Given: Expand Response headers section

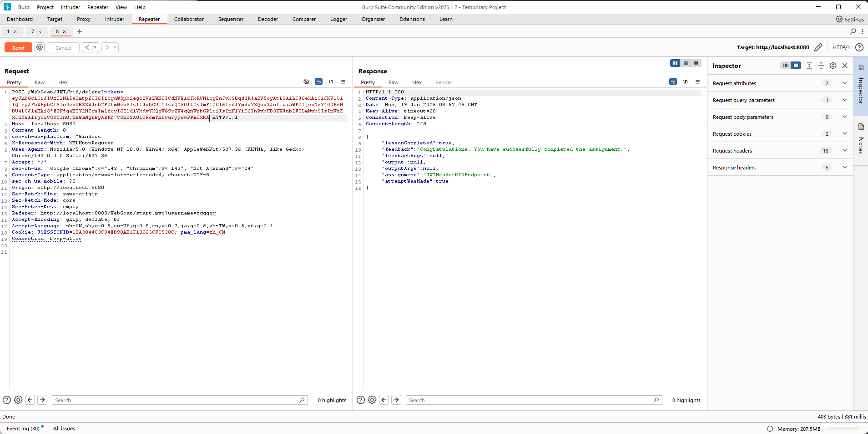Looking at the screenshot, I should pyautogui.click(x=844, y=168).
